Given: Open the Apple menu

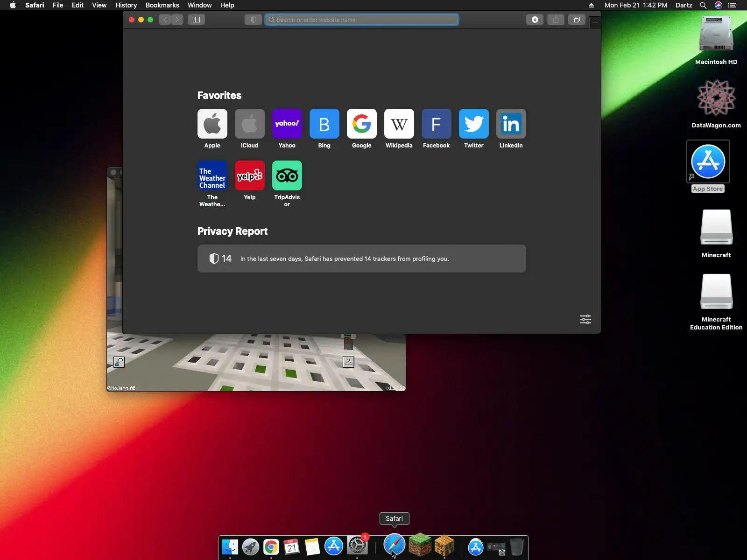Looking at the screenshot, I should click(13, 5).
